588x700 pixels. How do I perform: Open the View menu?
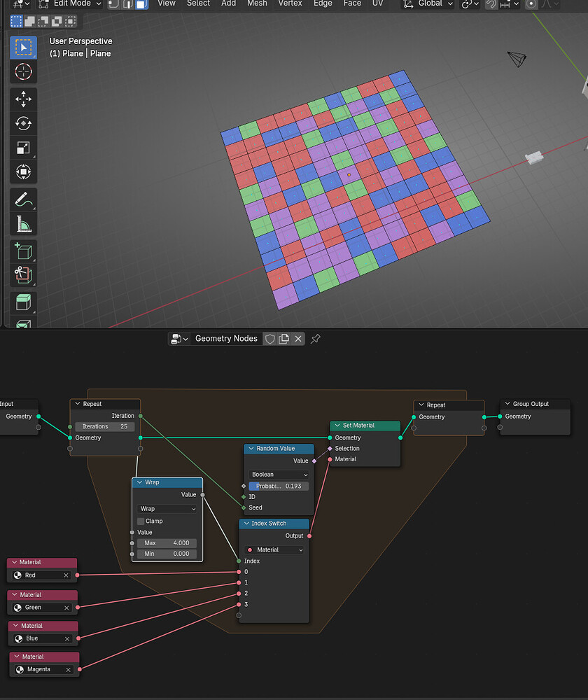pos(167,3)
